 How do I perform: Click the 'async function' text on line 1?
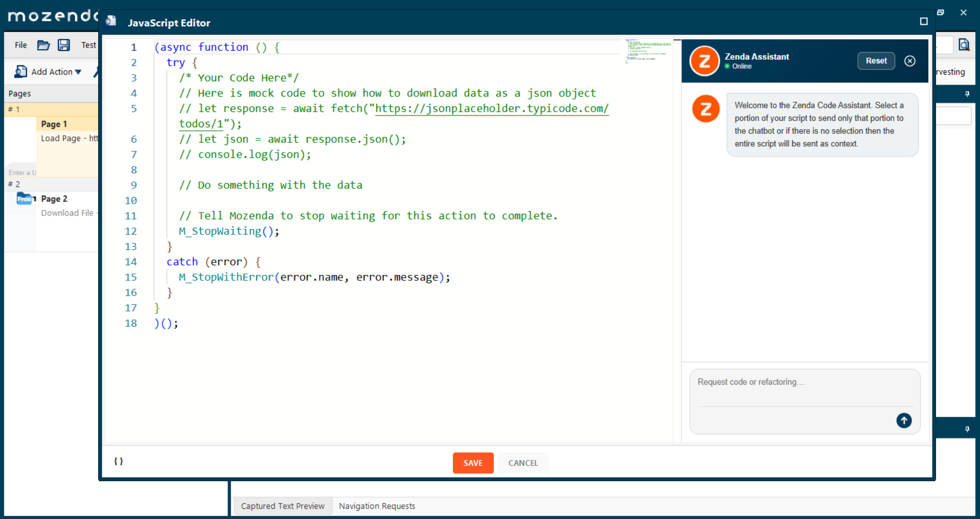(204, 47)
